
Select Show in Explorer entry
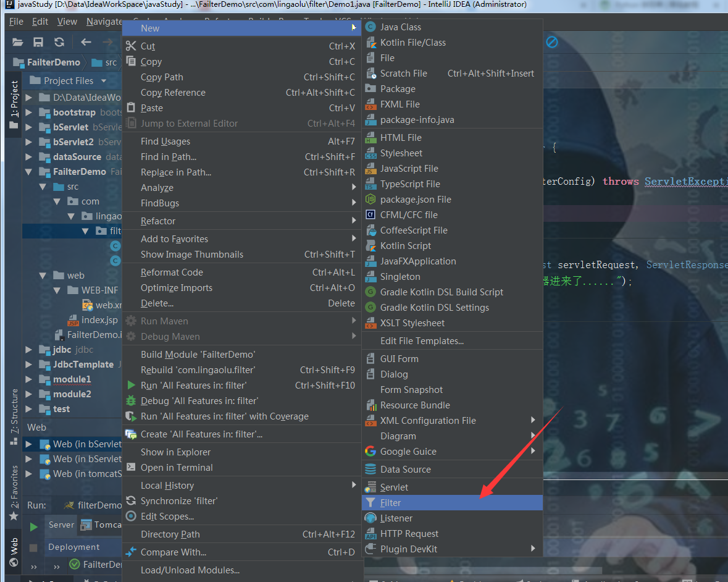241,452
